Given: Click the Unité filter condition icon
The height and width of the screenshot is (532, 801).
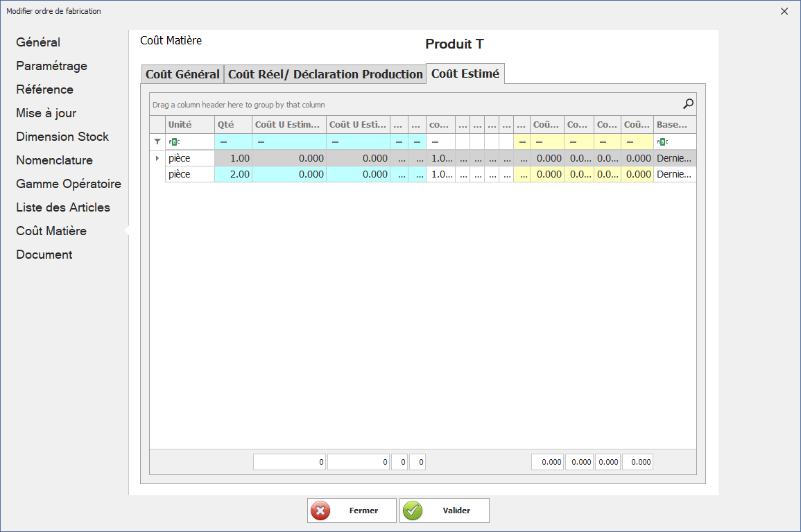Looking at the screenshot, I should 174,141.
